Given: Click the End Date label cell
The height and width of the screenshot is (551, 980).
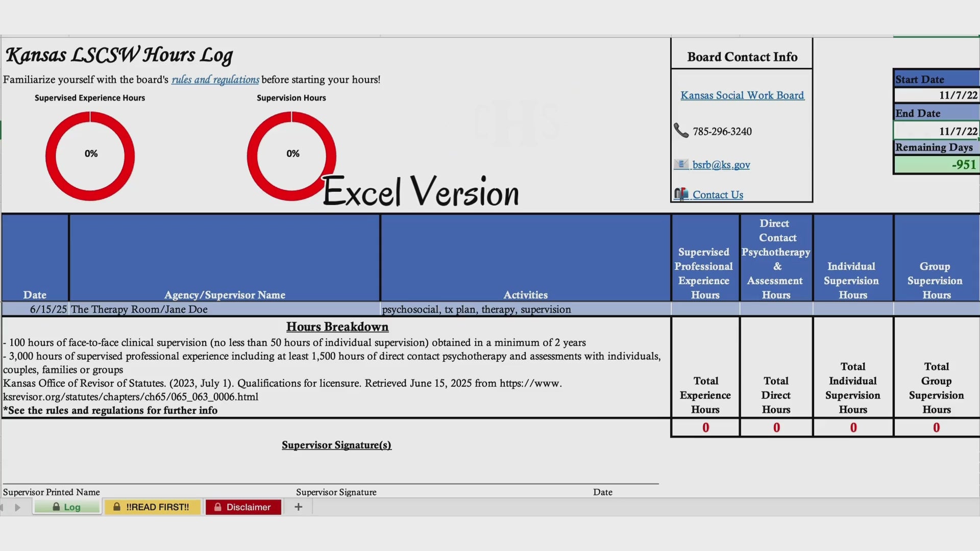Looking at the screenshot, I should (936, 113).
